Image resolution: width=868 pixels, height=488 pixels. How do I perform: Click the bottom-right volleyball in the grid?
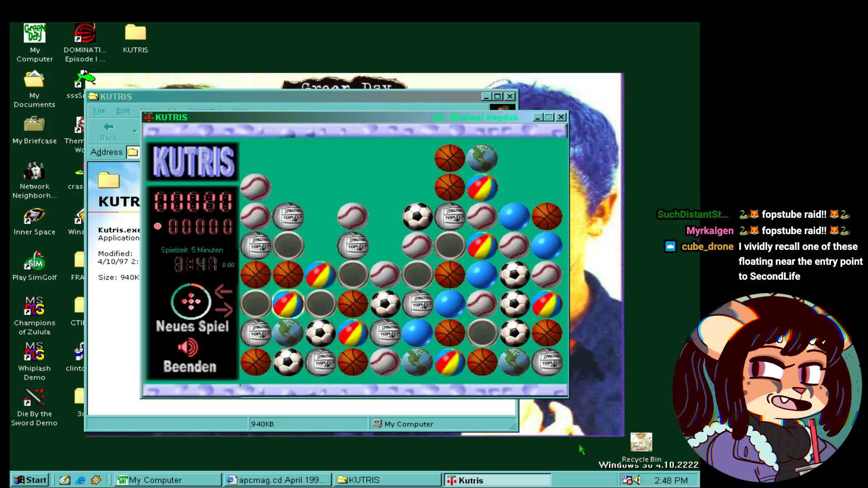[x=547, y=362]
